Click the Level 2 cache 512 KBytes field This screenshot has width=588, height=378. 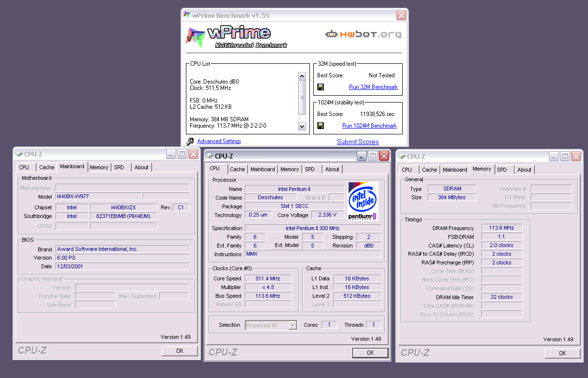(x=357, y=296)
